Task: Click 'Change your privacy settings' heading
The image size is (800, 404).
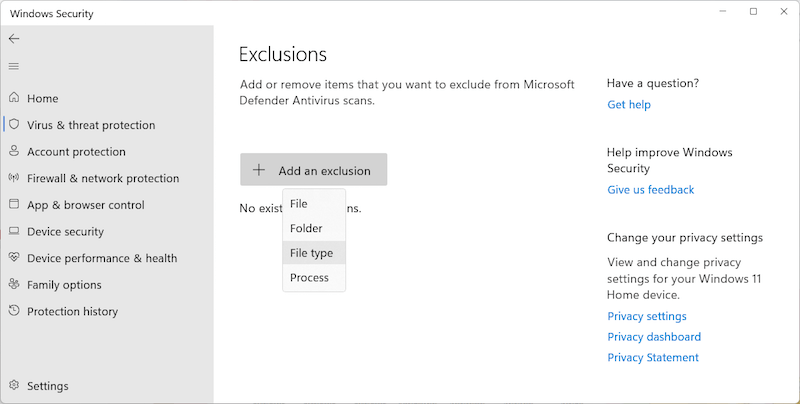Action: pyautogui.click(x=685, y=238)
